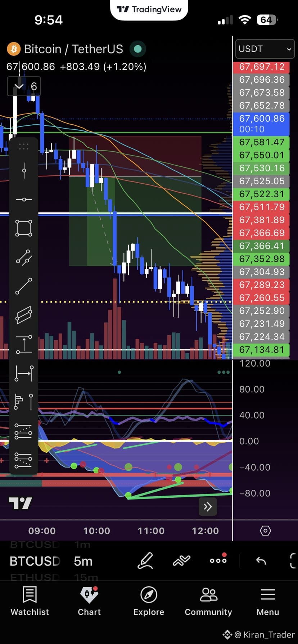Tap the 67,252.90 price label
This screenshot has width=298, height=644.
(x=261, y=310)
